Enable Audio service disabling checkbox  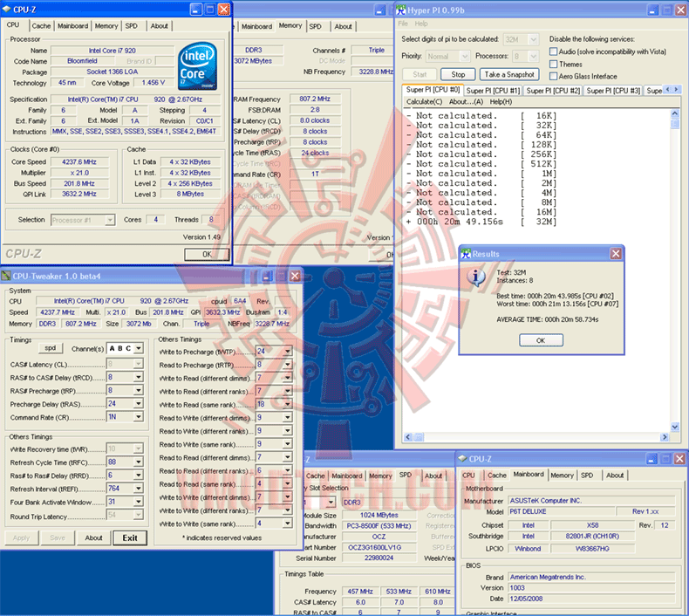pyautogui.click(x=554, y=51)
